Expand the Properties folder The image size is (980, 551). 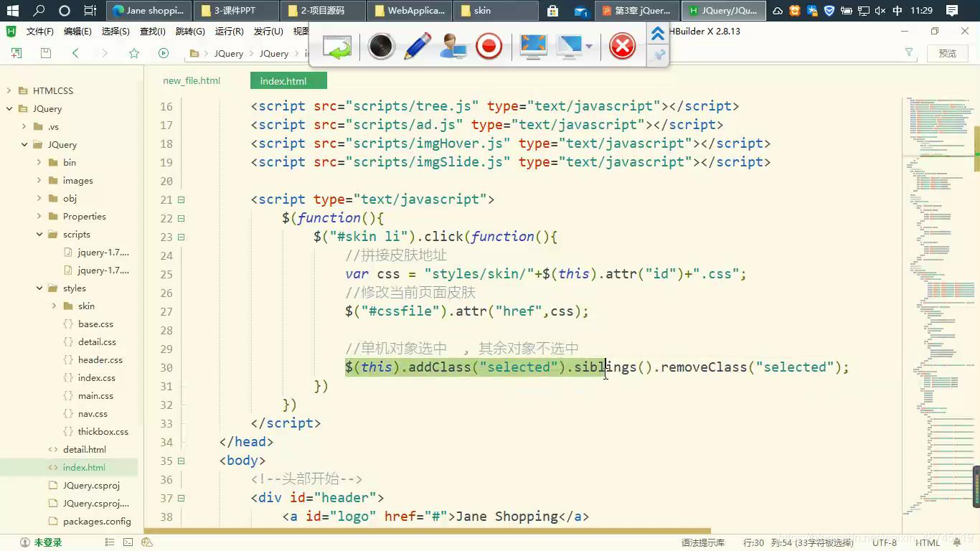pyautogui.click(x=39, y=217)
